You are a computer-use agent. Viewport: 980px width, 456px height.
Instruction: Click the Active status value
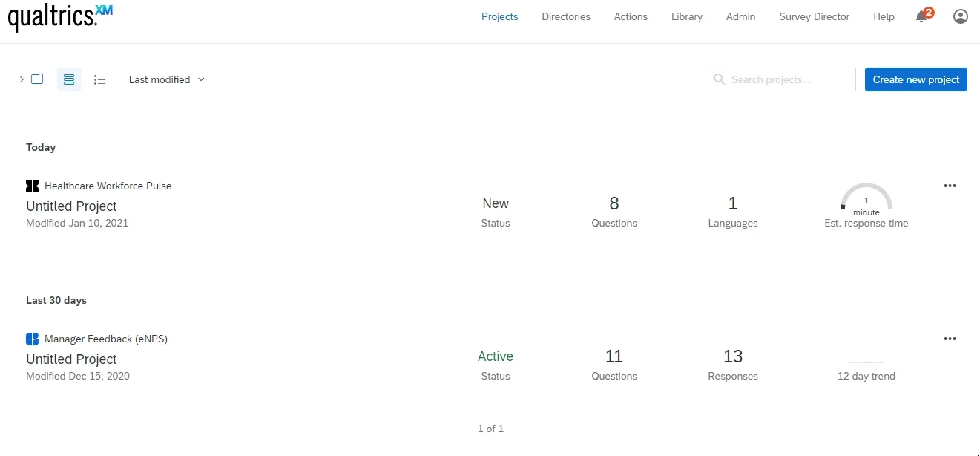496,356
